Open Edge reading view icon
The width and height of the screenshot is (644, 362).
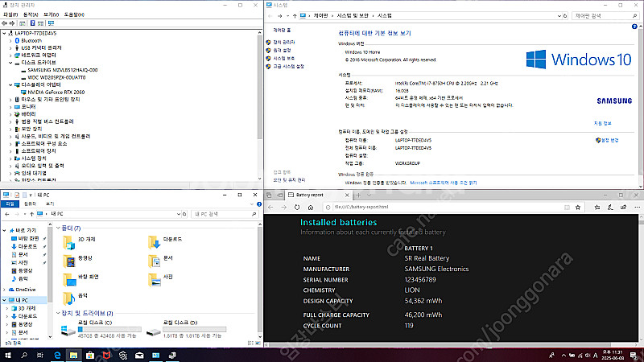click(x=567, y=208)
